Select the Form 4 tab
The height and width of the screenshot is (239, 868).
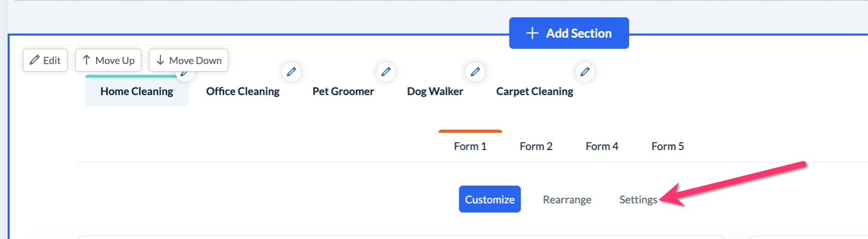[602, 146]
